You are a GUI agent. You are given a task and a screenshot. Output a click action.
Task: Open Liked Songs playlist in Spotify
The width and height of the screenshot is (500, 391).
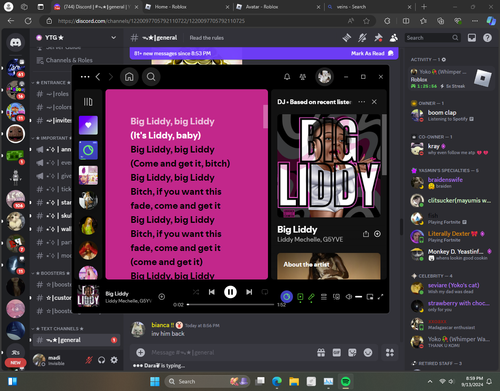pos(88,125)
